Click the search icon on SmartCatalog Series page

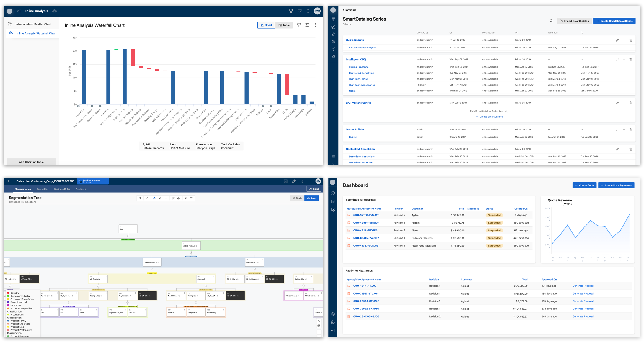click(551, 21)
